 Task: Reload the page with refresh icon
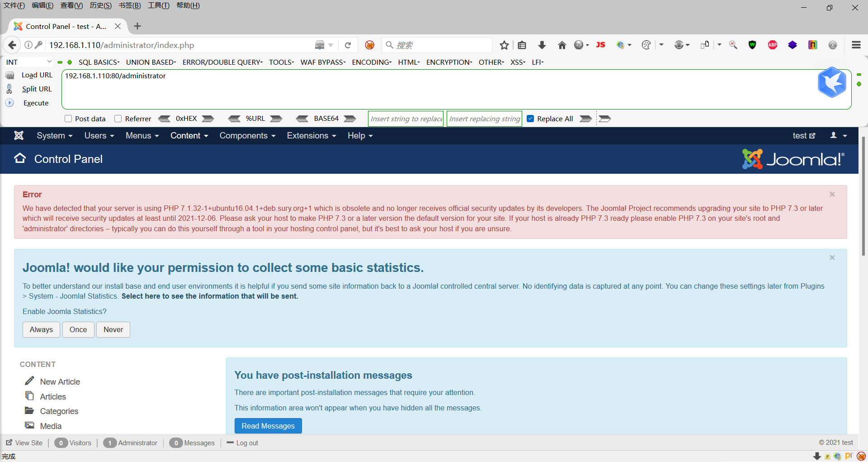tap(348, 45)
